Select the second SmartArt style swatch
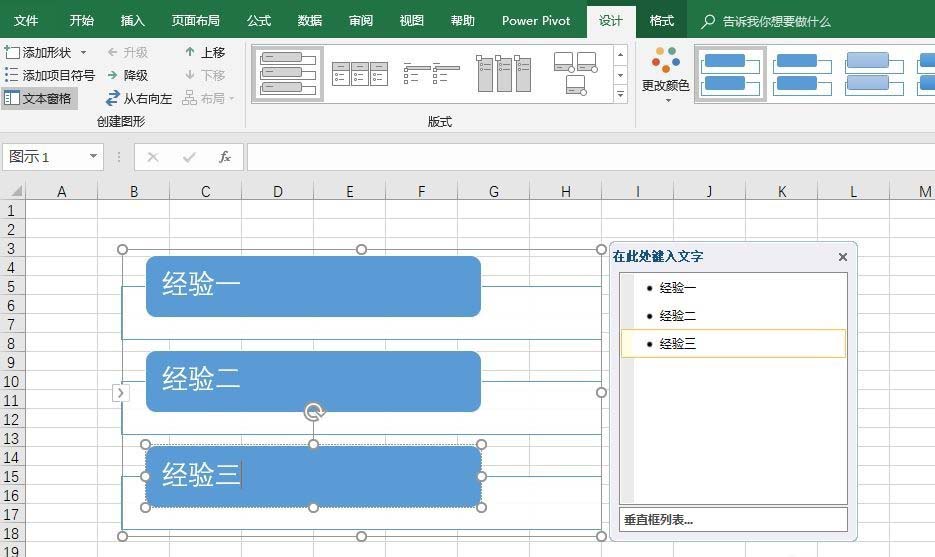 (x=802, y=75)
